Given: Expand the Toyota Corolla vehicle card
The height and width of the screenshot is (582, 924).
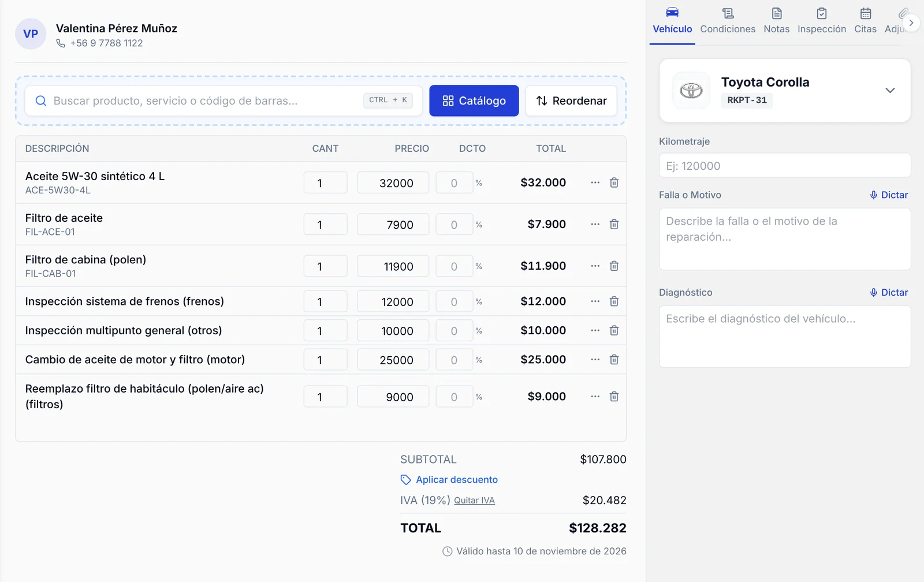Looking at the screenshot, I should pyautogui.click(x=890, y=90).
